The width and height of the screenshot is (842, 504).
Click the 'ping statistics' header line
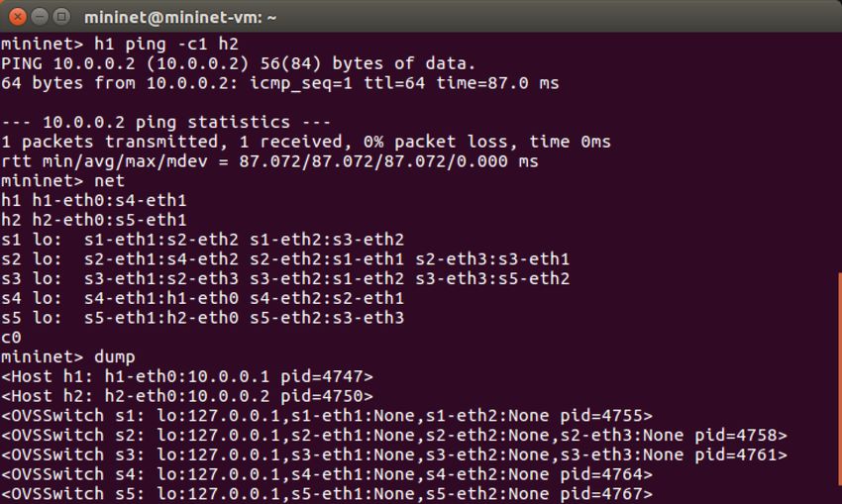166,123
